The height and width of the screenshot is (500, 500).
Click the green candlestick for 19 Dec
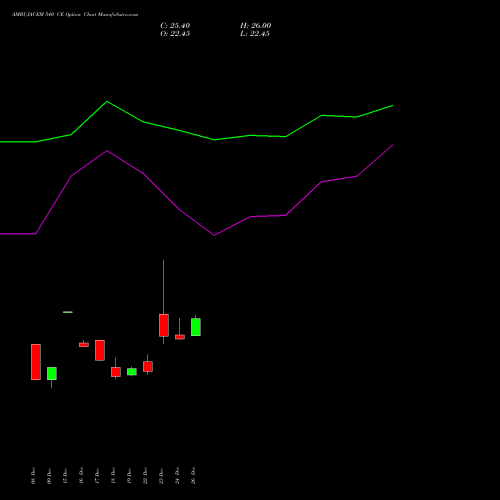132,372
